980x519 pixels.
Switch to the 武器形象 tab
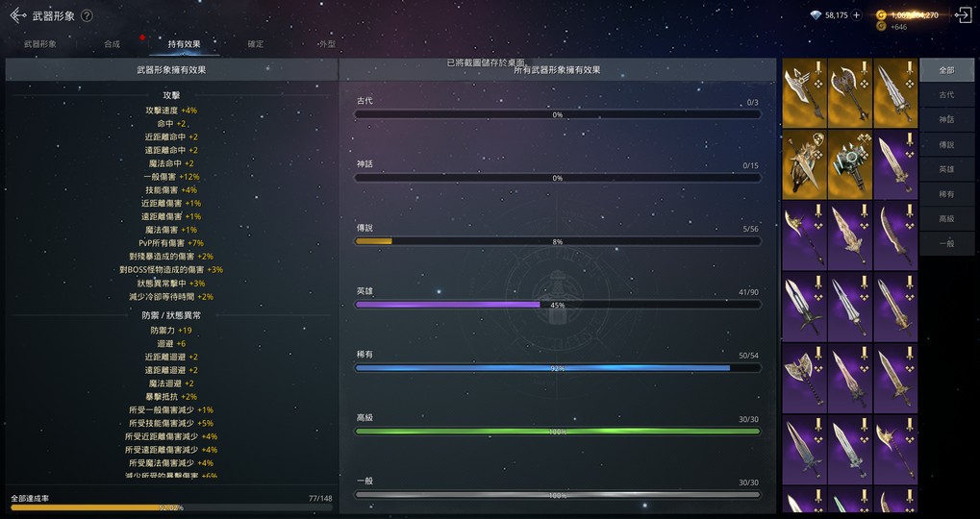(x=40, y=44)
